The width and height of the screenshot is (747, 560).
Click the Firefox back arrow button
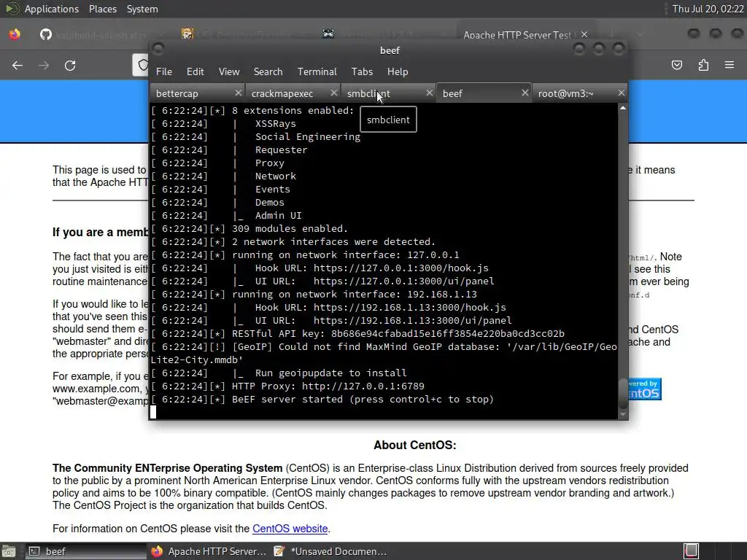18,65
